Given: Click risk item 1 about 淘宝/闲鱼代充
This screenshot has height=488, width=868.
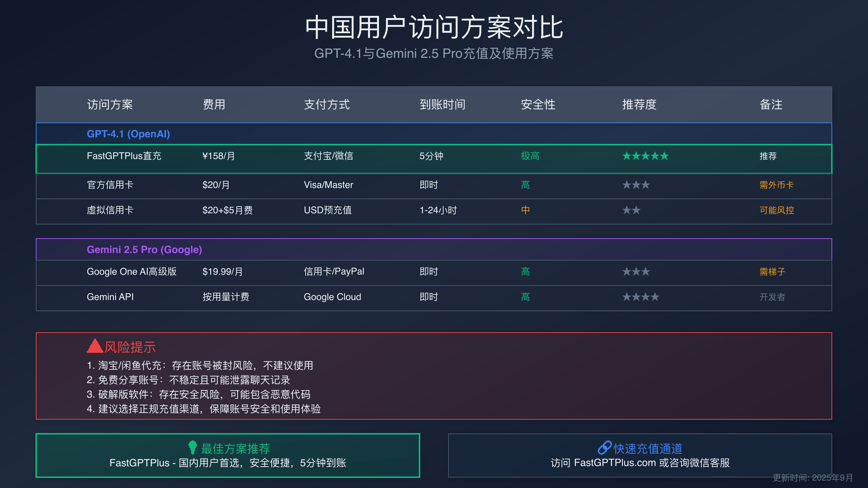Looking at the screenshot, I should [x=200, y=365].
